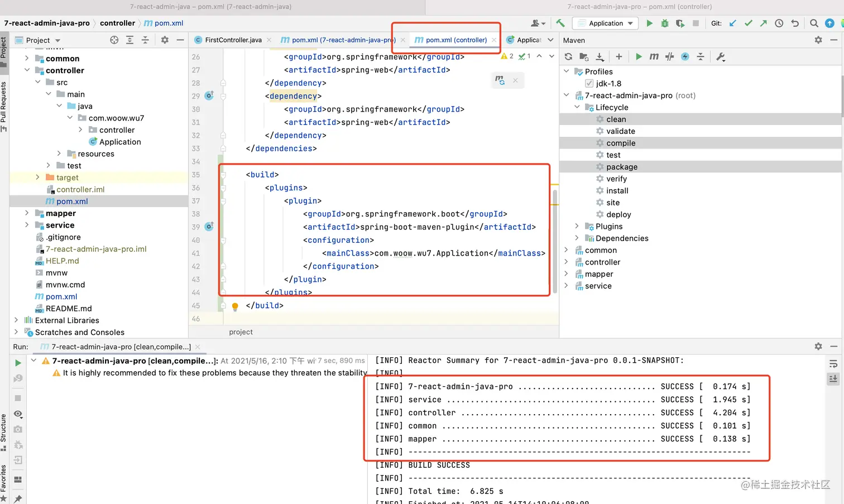This screenshot has width=844, height=504.
Task: Open Maven panel gear options
Action: (x=818, y=40)
